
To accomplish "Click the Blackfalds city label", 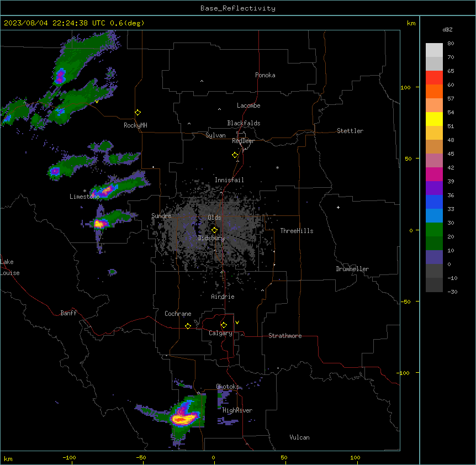I will coord(244,123).
